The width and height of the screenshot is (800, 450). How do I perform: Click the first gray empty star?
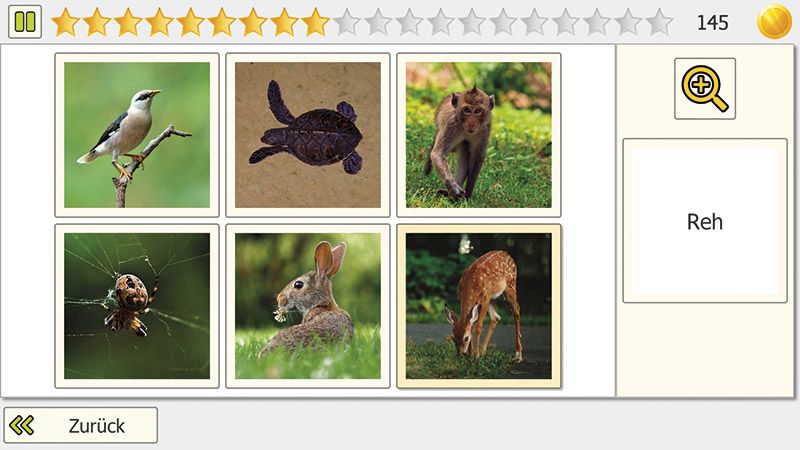[347, 22]
